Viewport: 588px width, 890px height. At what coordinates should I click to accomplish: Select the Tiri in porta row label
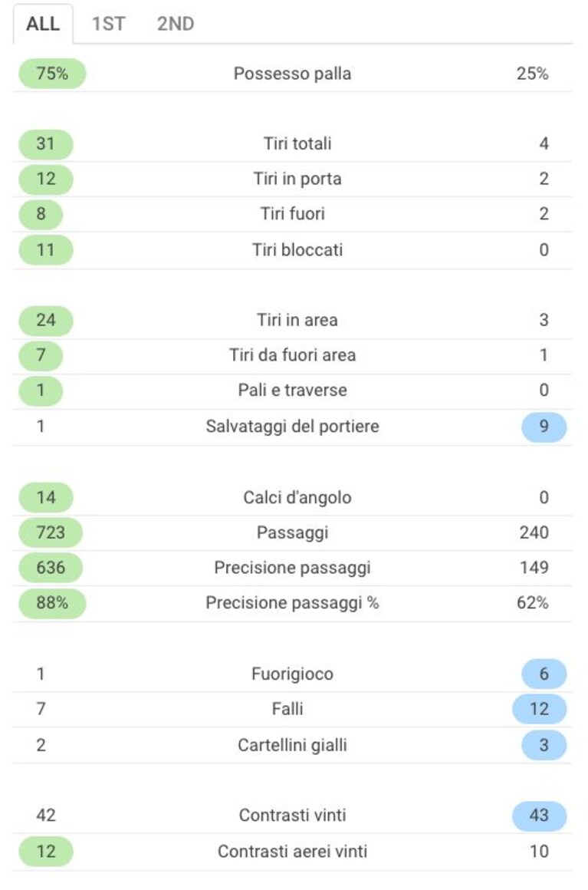[x=297, y=179]
